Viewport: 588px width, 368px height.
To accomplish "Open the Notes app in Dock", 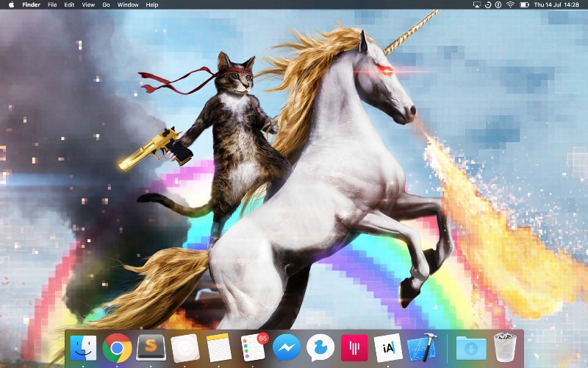I will pos(219,347).
